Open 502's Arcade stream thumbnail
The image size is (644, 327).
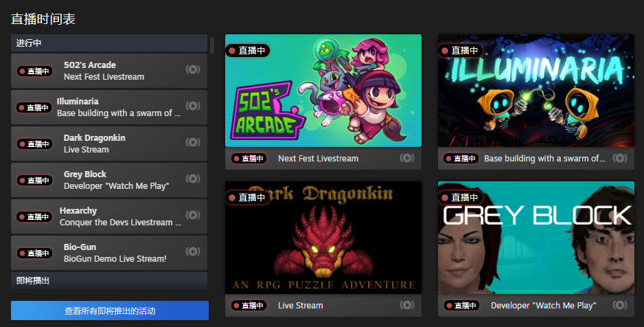point(323,91)
